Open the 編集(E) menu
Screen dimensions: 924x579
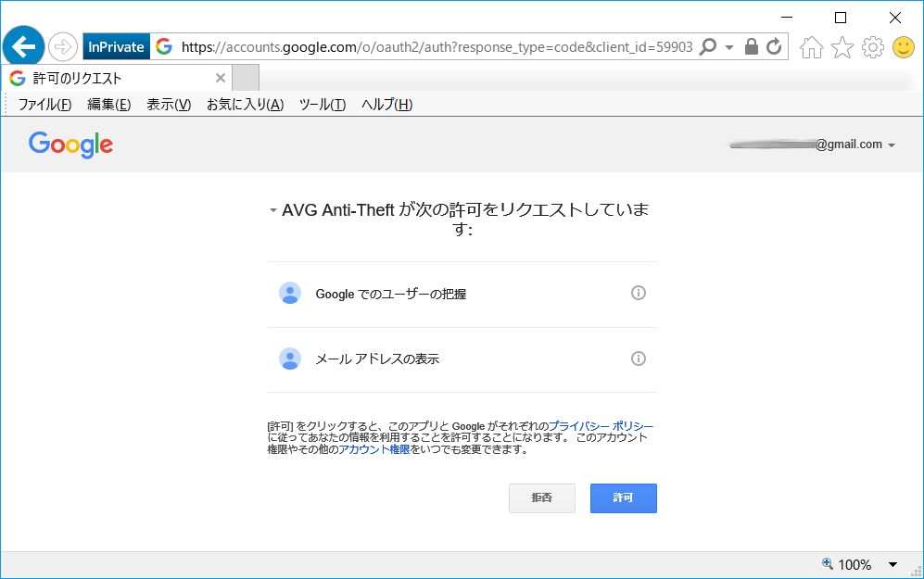pos(109,105)
